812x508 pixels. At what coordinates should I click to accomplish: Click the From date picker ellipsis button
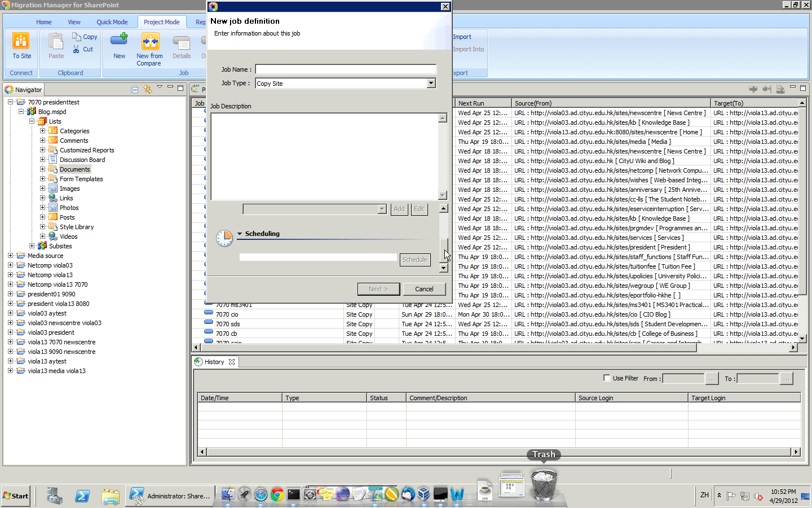[x=712, y=379]
